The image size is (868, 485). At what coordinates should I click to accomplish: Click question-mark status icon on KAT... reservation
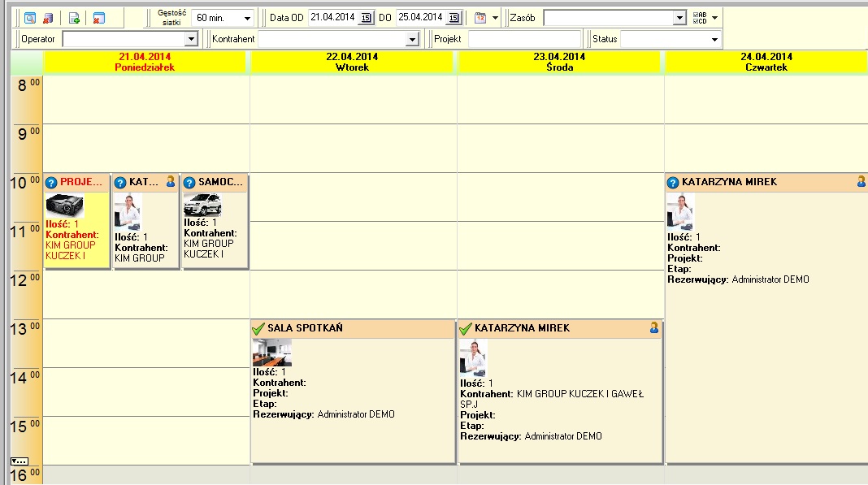(120, 183)
